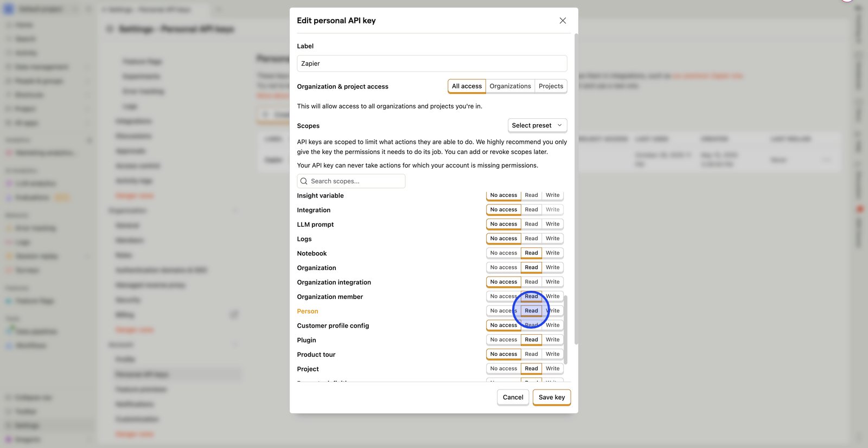Enable Write for the Plugin scope
The width and height of the screenshot is (868, 448).
(552, 340)
